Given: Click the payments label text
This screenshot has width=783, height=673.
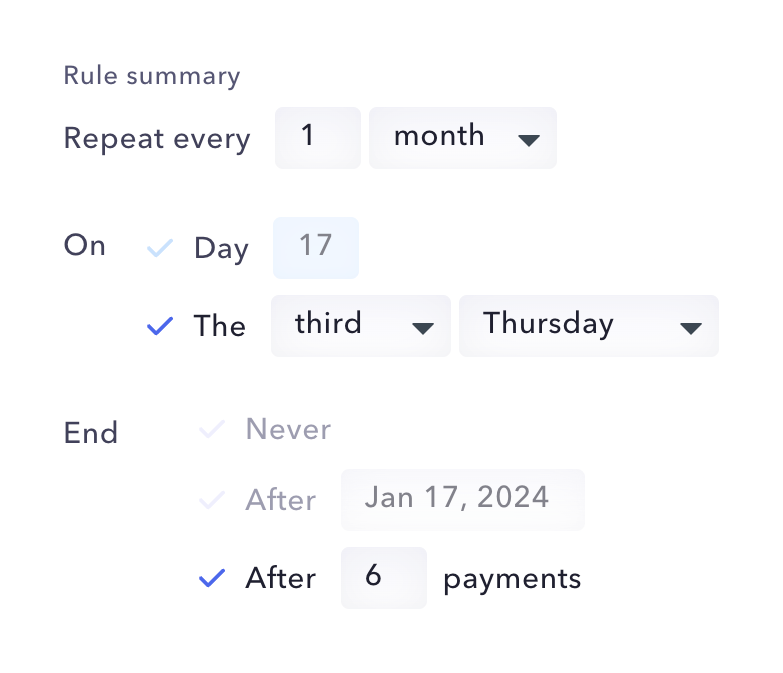Looking at the screenshot, I should (x=511, y=578).
